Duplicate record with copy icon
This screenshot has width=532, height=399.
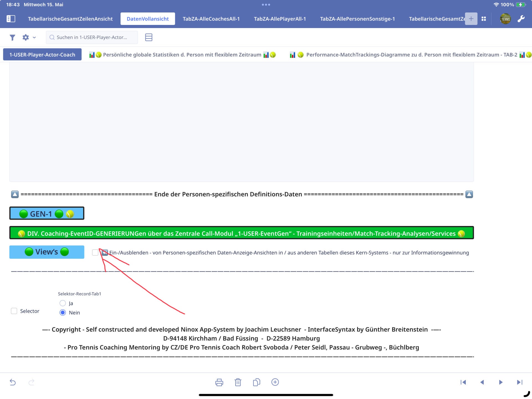click(256, 382)
